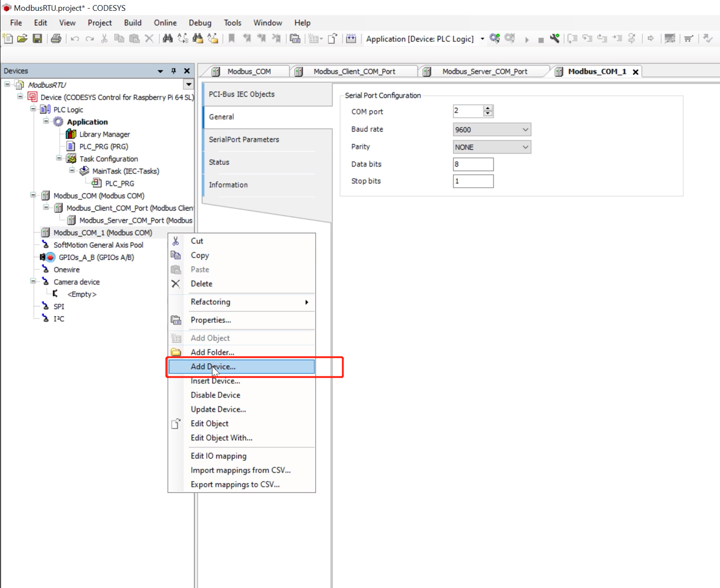720x588 pixels.
Task: Close the Modbus_COM_1 tab
Action: [x=636, y=72]
